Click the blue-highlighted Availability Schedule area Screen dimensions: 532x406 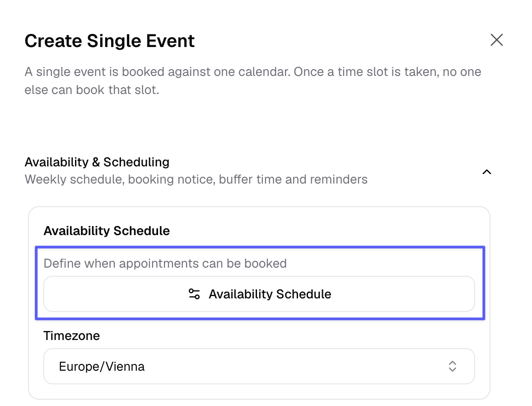tap(260, 283)
